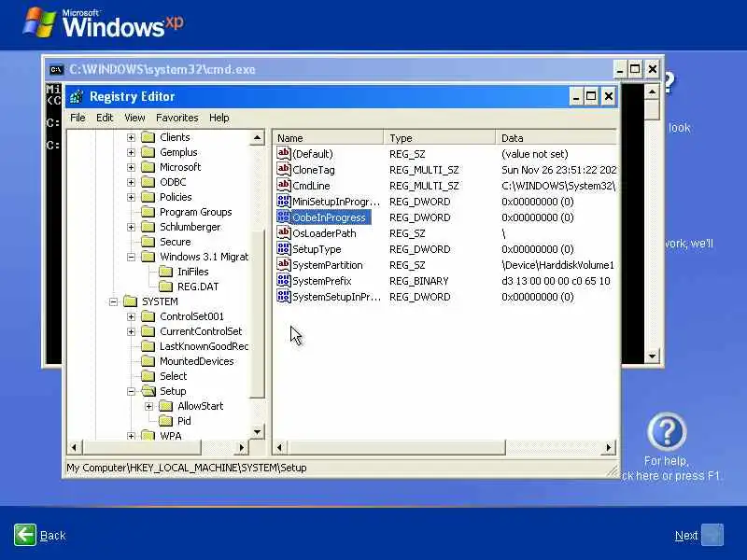
Task: Select the SystemPrefix binary icon
Action: (284, 281)
